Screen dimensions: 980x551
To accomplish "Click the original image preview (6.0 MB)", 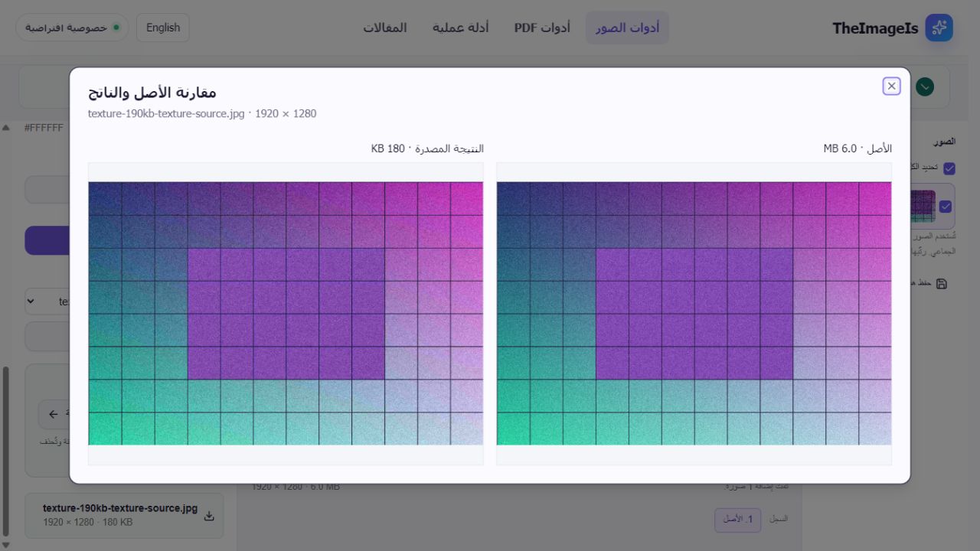I will click(x=694, y=313).
